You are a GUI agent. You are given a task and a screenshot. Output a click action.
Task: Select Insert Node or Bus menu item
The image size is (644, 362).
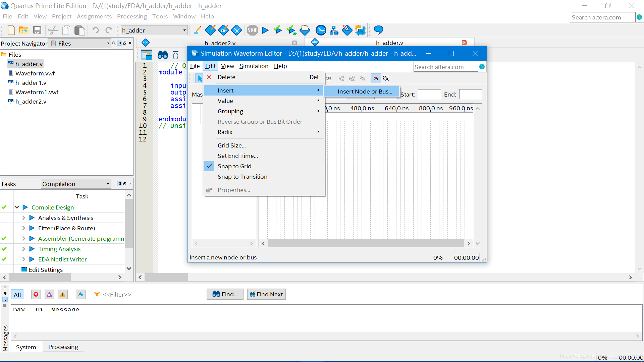click(x=365, y=92)
